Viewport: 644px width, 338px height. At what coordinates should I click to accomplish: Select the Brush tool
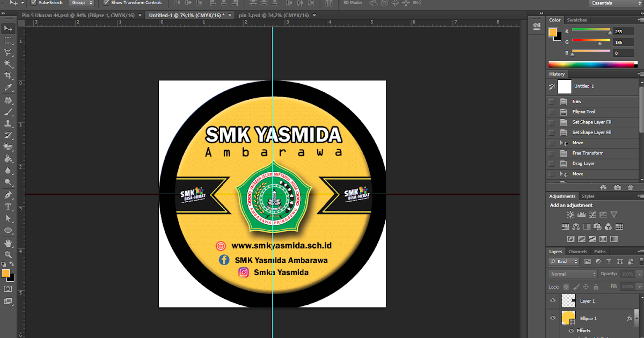pyautogui.click(x=8, y=112)
